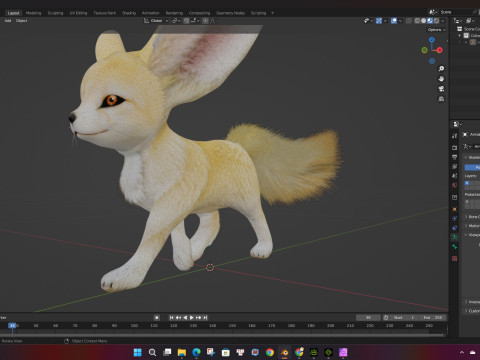Open the proportional editing falloff menu

coord(212,21)
